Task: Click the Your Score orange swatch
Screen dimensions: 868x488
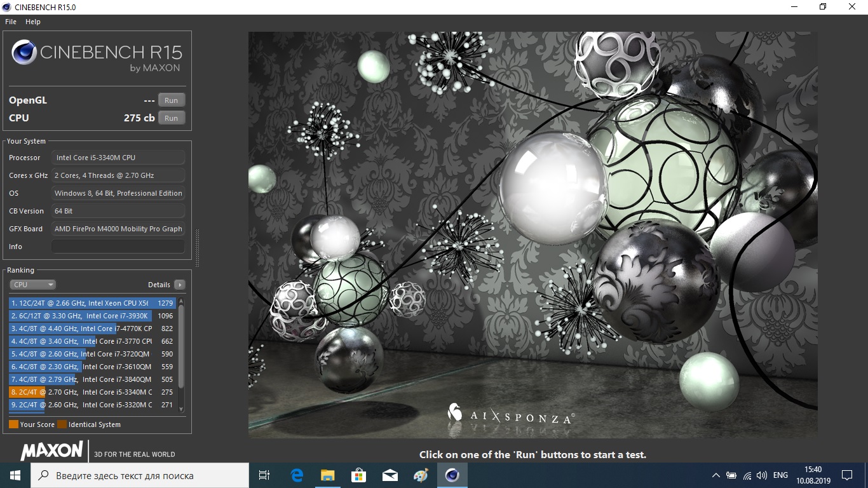Action: coord(13,424)
